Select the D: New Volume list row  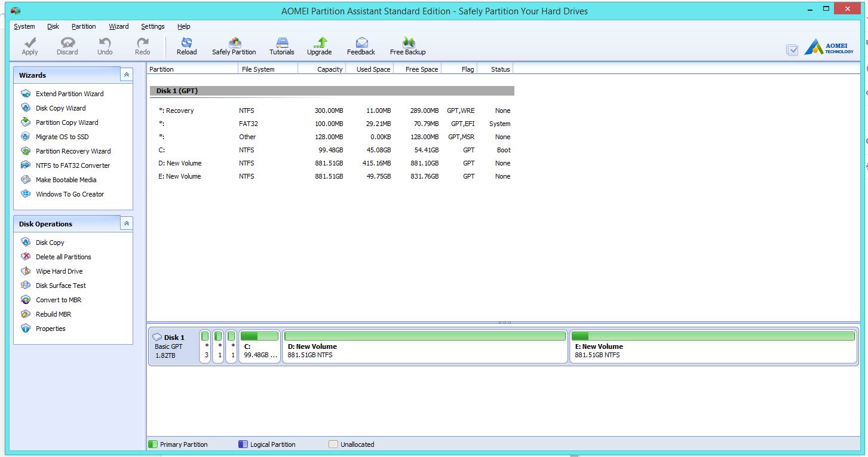click(332, 163)
